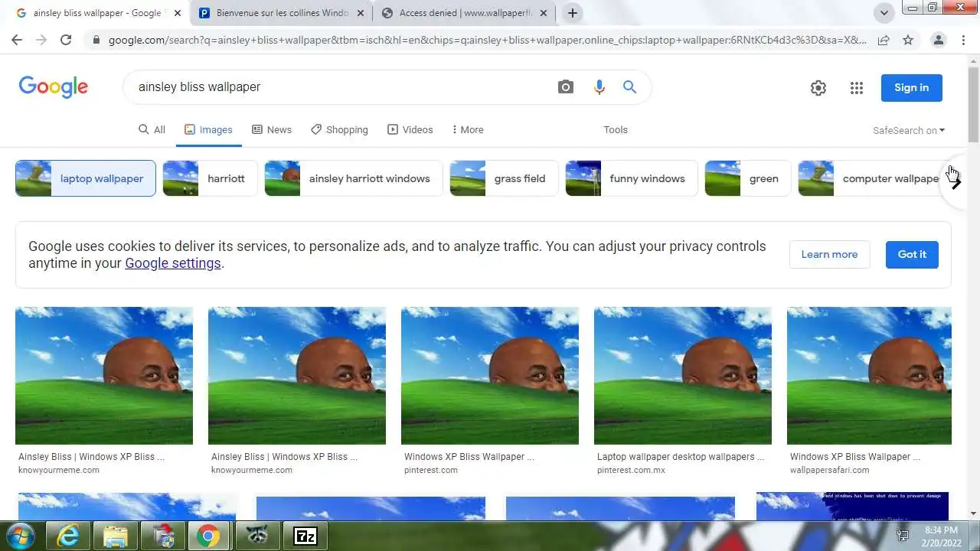The image size is (980, 551).
Task: Click the Google logo
Action: [x=54, y=87]
